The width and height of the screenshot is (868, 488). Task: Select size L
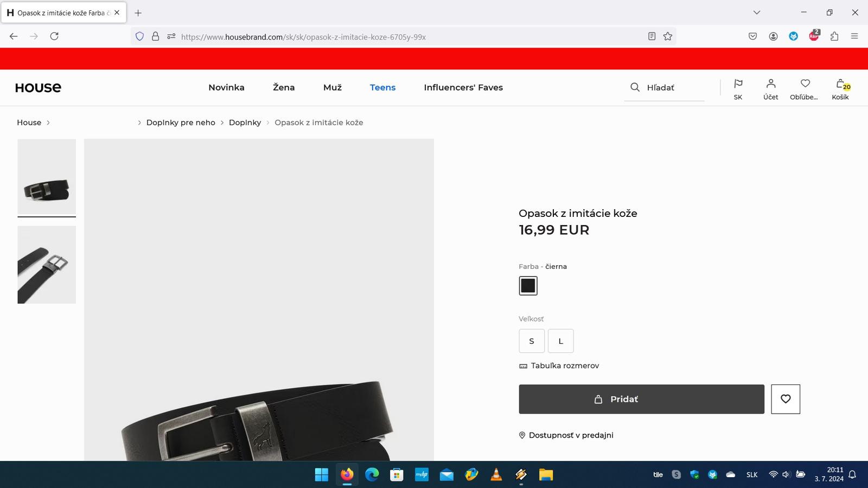pos(560,341)
